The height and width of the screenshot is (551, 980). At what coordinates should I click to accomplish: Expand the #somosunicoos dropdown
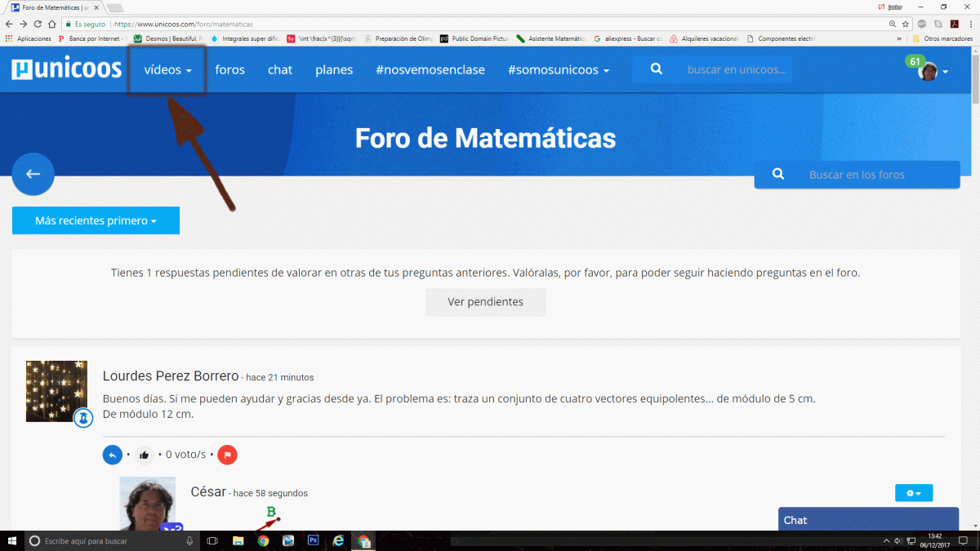(559, 70)
